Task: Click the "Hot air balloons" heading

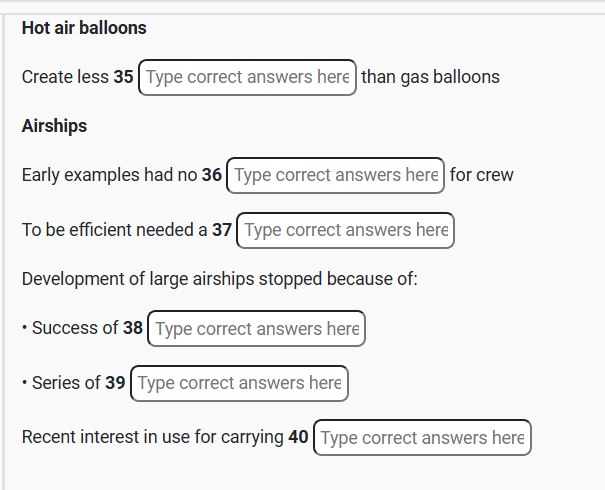Action: coord(84,28)
